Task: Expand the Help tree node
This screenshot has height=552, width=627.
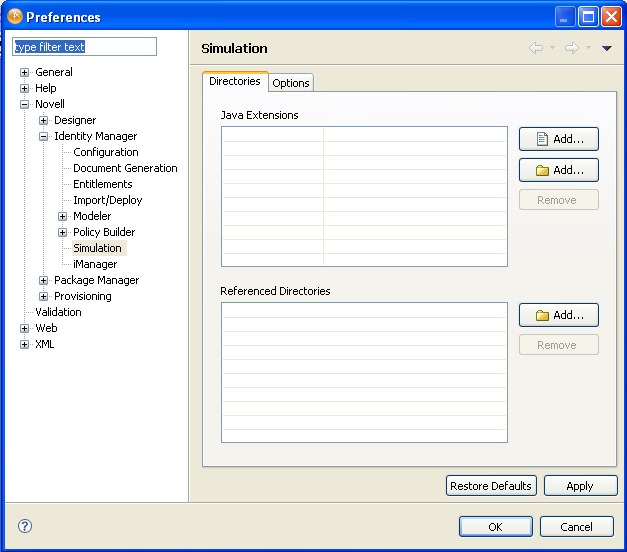Action: point(24,88)
